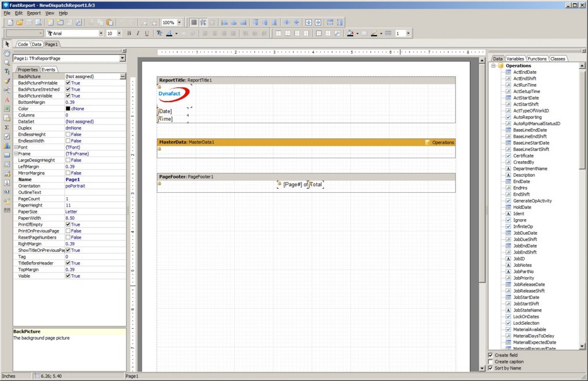
Task: Click the BackPicture ellipsis button
Action: click(122, 76)
